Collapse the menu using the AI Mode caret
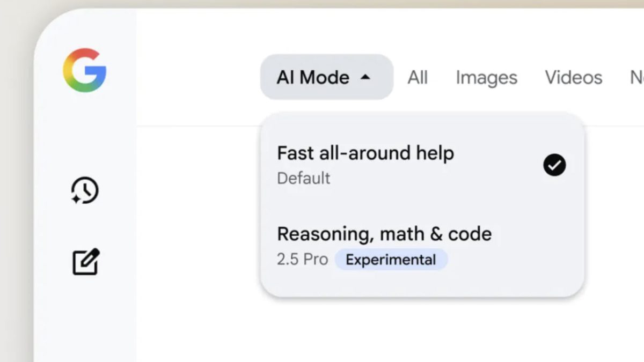 click(x=365, y=77)
